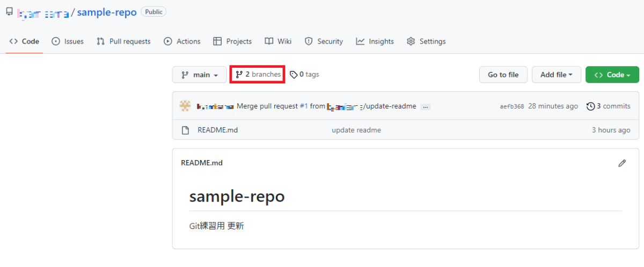644x267 pixels.
Task: Edit README with the pencil icon
Action: click(622, 163)
